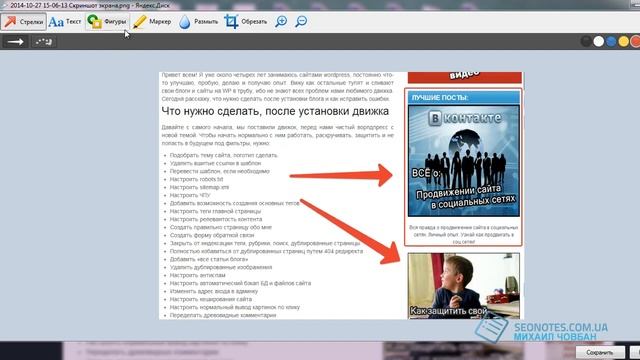This screenshot has height=360, width=640.
Task: Click the 'Что нужно сделать, после установки движка' heading
Action: point(275,111)
